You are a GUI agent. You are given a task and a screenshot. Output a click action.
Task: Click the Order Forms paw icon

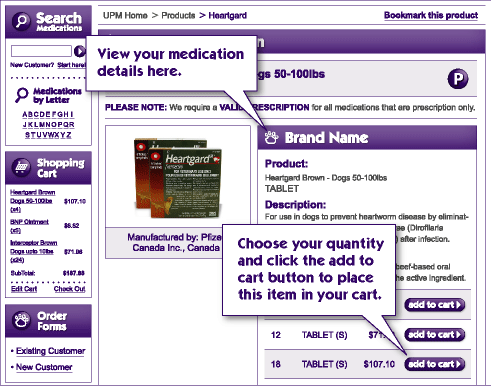coord(21,320)
